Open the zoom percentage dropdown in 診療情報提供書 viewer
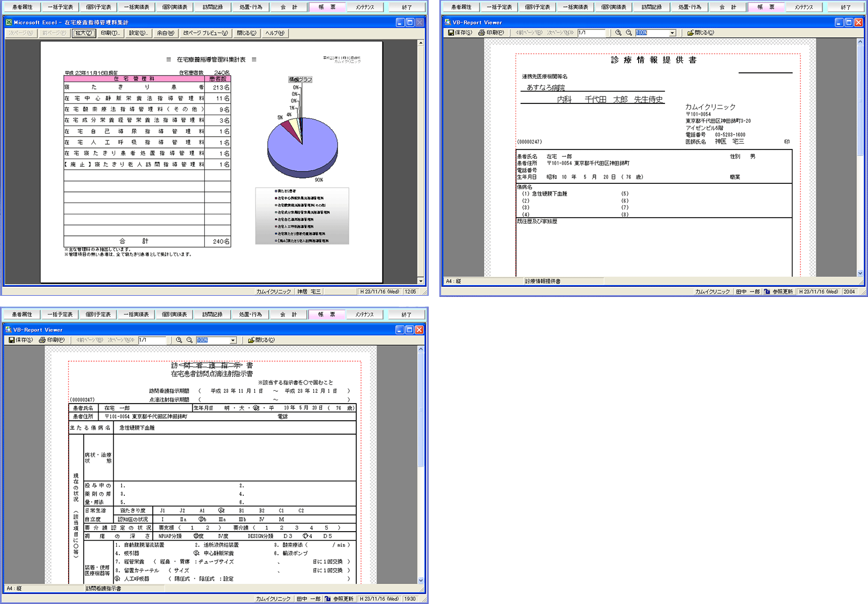The width and height of the screenshot is (868, 604). (x=672, y=33)
